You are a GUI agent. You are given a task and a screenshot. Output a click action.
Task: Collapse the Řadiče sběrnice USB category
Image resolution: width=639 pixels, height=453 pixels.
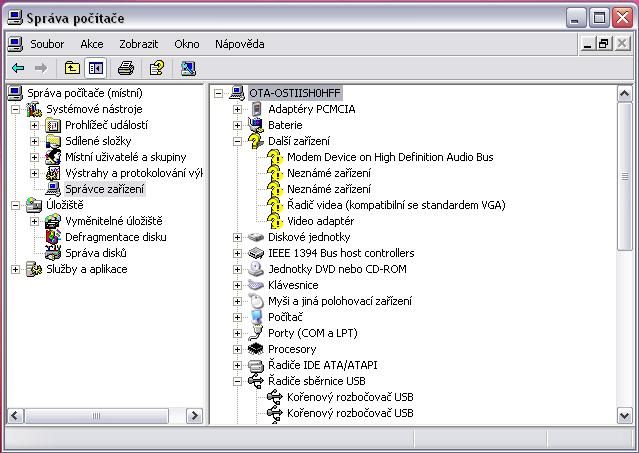[237, 381]
